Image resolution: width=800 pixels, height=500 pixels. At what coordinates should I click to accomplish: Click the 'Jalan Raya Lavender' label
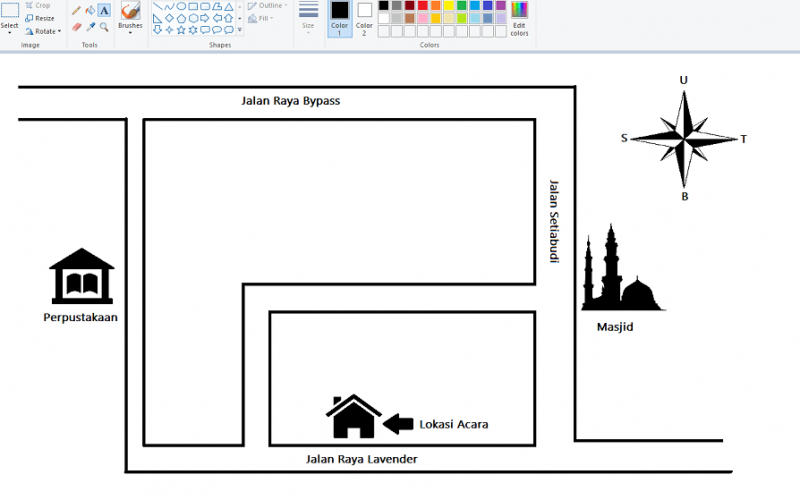point(361,459)
